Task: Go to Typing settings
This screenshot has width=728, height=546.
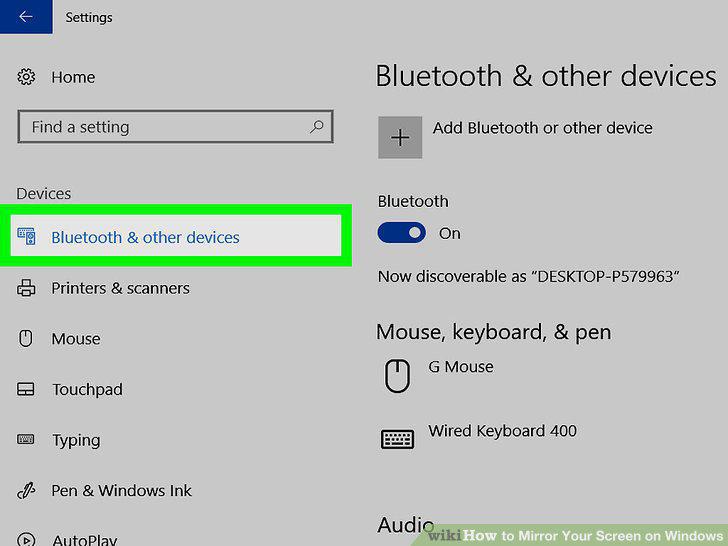Action: [x=76, y=440]
